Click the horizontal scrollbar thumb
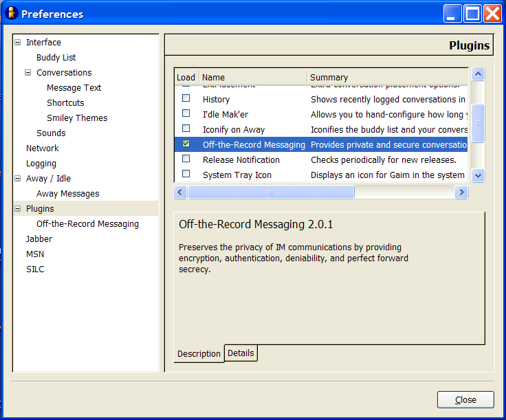This screenshot has width=506, height=420. [x=271, y=192]
